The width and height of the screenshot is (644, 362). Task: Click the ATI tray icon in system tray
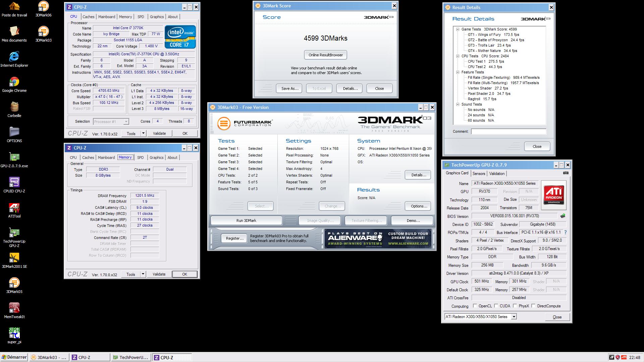coord(624,357)
